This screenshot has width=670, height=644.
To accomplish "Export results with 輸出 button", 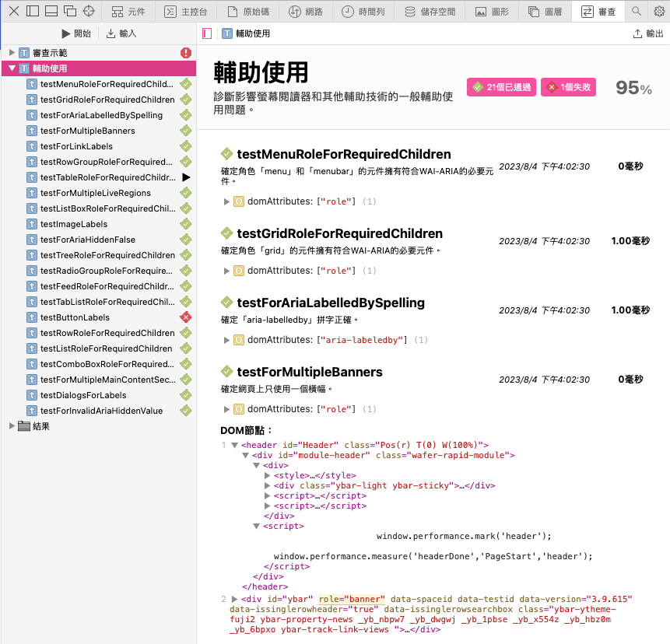I will (648, 33).
